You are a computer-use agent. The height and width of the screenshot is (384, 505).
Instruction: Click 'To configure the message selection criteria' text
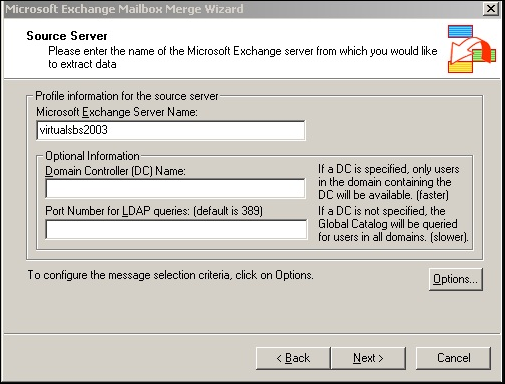click(170, 275)
